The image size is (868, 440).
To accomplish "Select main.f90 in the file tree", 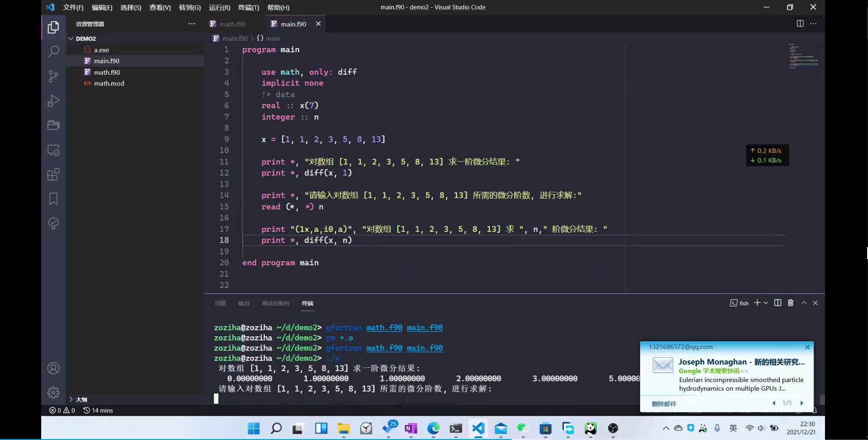I will [135, 61].
